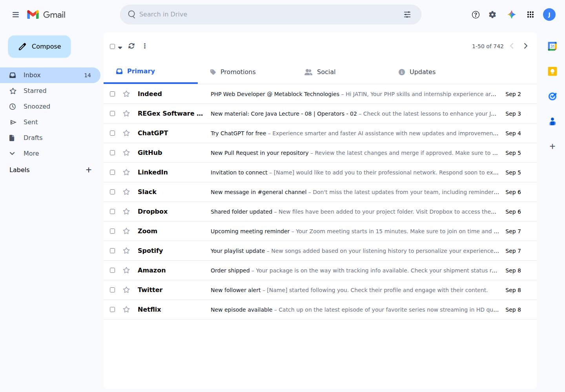Open the Spotify playlist update email
Viewport: 565px width, 392px height.
(320, 250)
